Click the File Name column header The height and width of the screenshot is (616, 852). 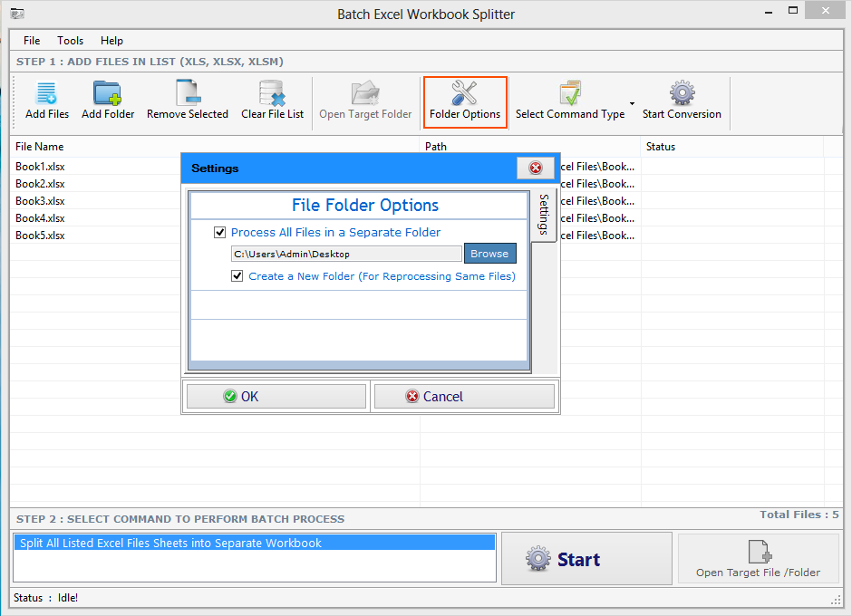[215, 147]
